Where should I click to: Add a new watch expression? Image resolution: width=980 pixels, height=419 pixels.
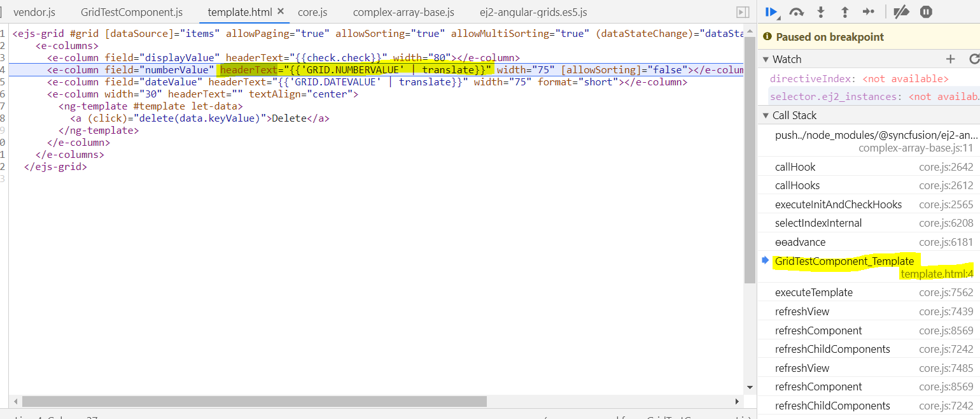951,59
